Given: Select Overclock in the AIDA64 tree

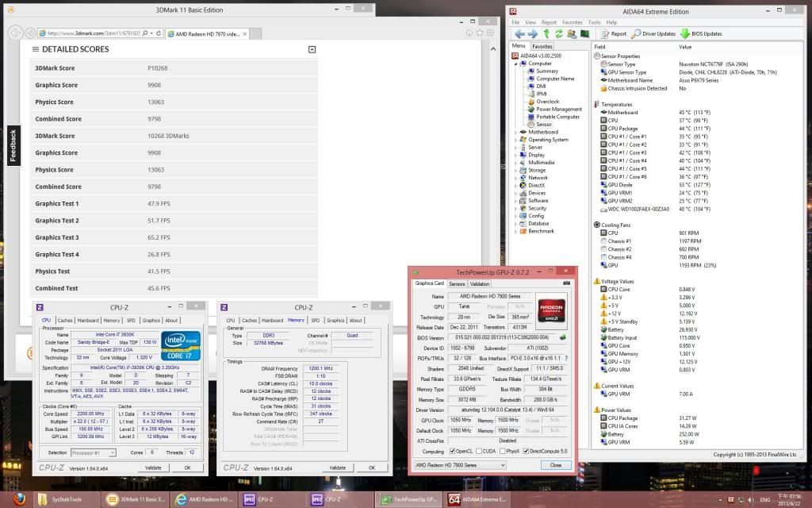Looking at the screenshot, I should [547, 102].
